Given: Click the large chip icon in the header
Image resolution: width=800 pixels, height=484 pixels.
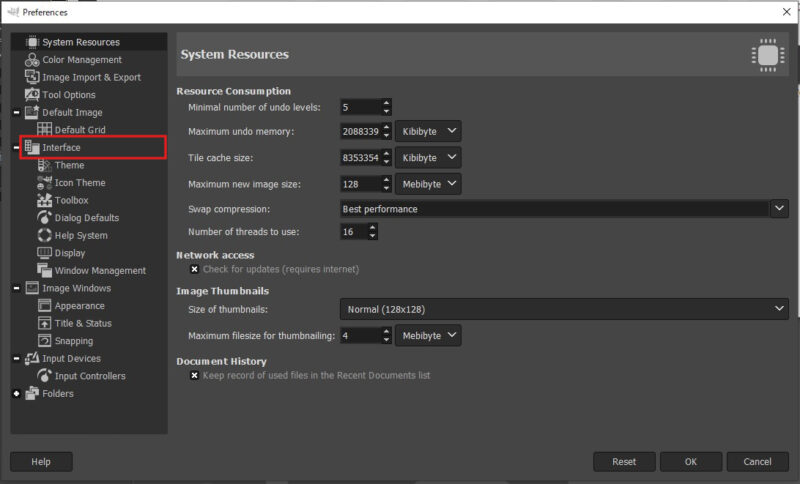Looking at the screenshot, I should tap(768, 55).
